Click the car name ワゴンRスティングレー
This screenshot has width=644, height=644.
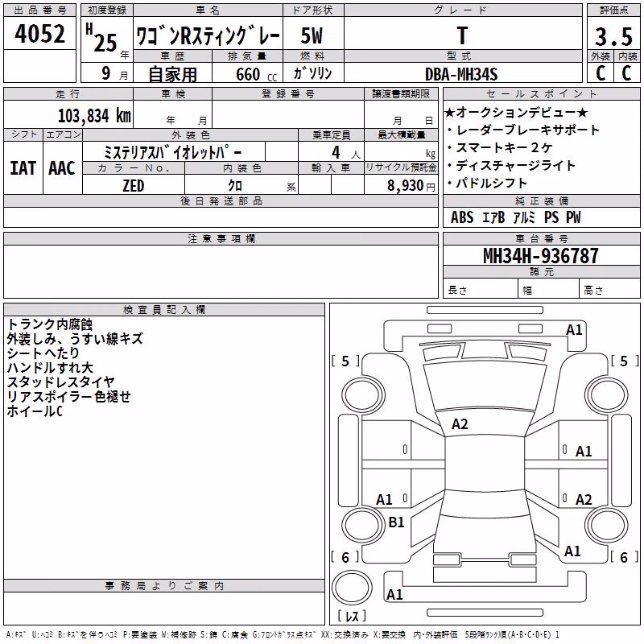point(208,35)
